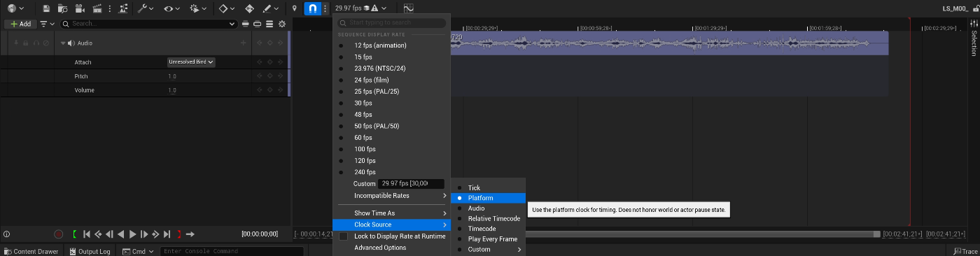The width and height of the screenshot is (980, 256).
Task: Open Playback Options menu
Action: (199, 8)
